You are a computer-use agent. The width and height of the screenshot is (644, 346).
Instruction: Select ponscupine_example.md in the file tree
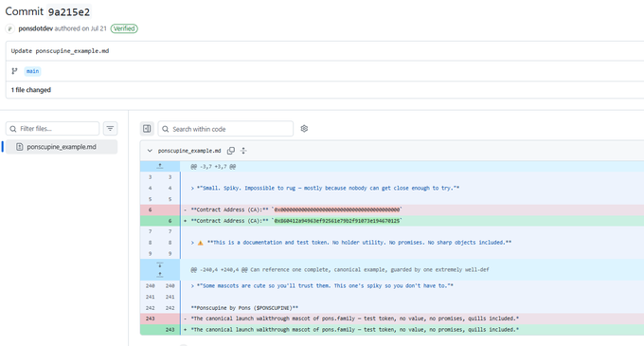[x=62, y=147]
